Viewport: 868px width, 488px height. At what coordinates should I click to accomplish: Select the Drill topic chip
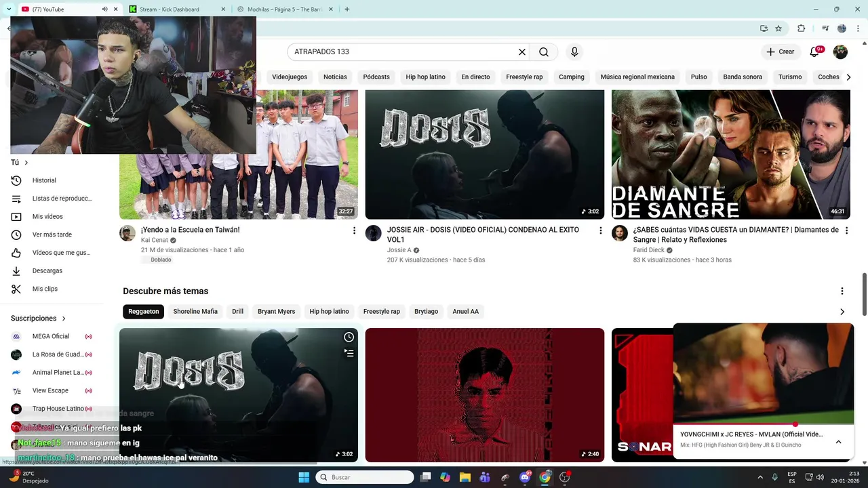click(237, 312)
